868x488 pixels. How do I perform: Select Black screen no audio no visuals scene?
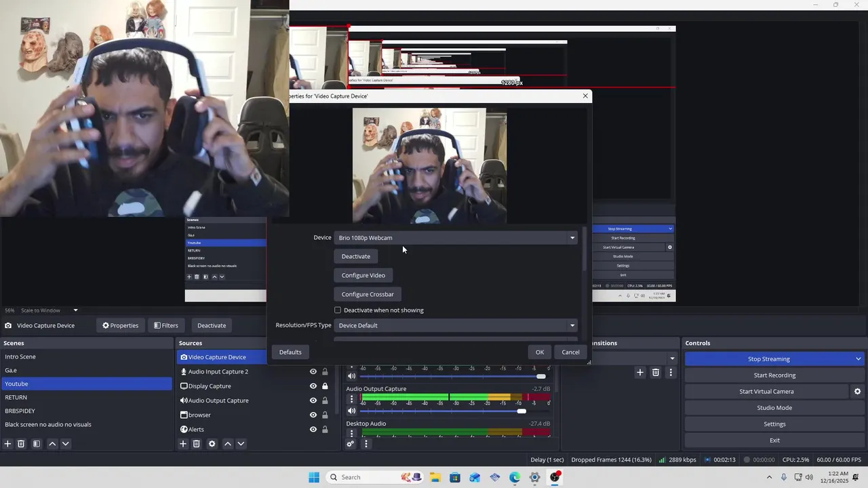86,424
